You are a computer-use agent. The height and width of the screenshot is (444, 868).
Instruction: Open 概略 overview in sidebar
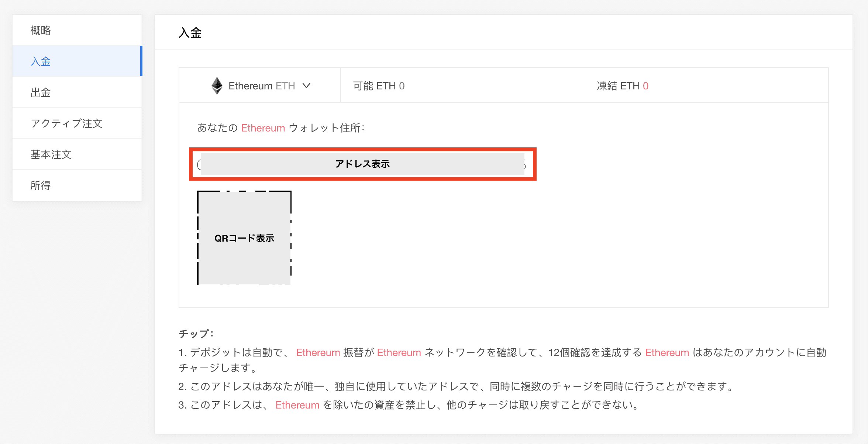tap(41, 30)
